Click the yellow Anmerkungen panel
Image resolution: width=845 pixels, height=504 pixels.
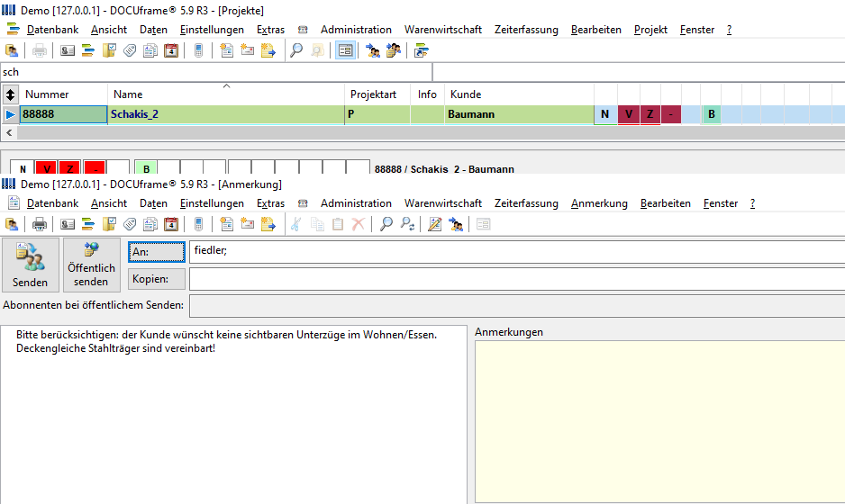659,421
